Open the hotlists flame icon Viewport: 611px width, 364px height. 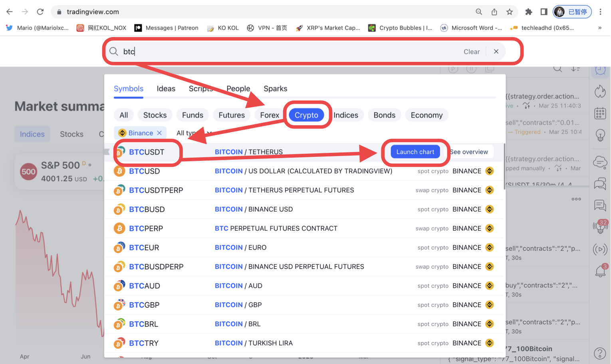600,91
